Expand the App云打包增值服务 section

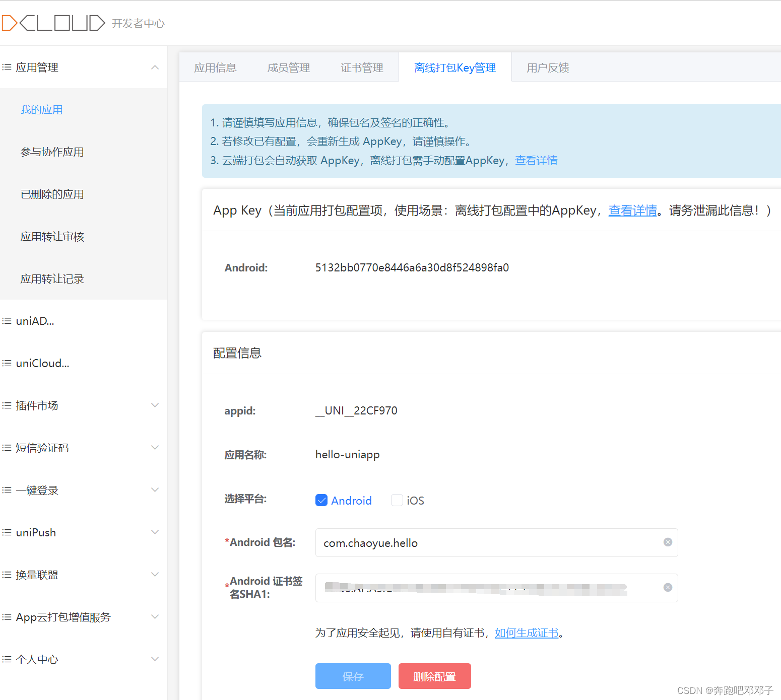(155, 616)
